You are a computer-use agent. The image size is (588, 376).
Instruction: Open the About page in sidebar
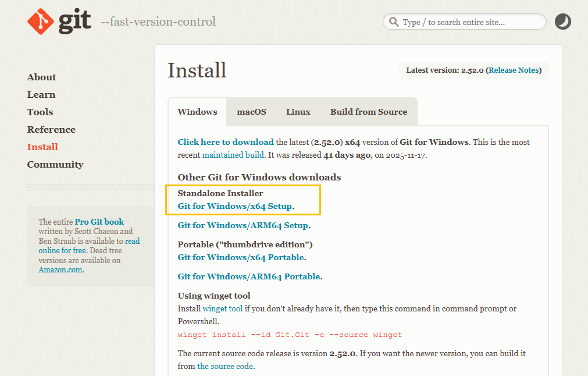tap(42, 77)
